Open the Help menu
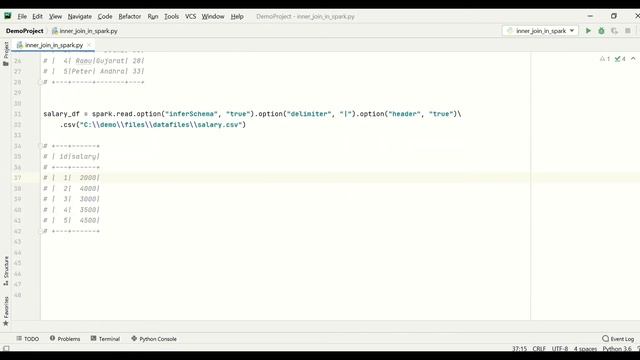Screen dimensions: 640x360 point(237,16)
